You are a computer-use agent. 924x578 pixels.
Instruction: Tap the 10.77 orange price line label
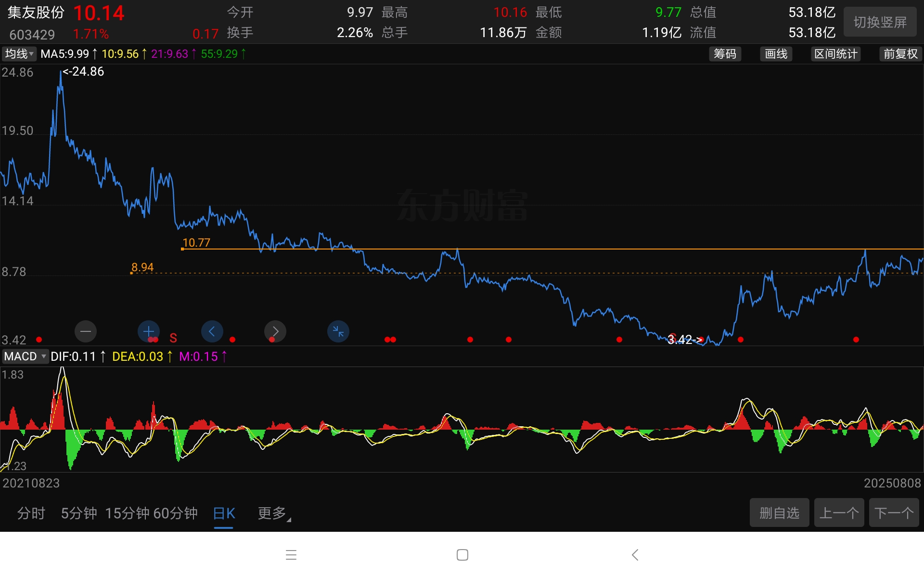coord(196,243)
